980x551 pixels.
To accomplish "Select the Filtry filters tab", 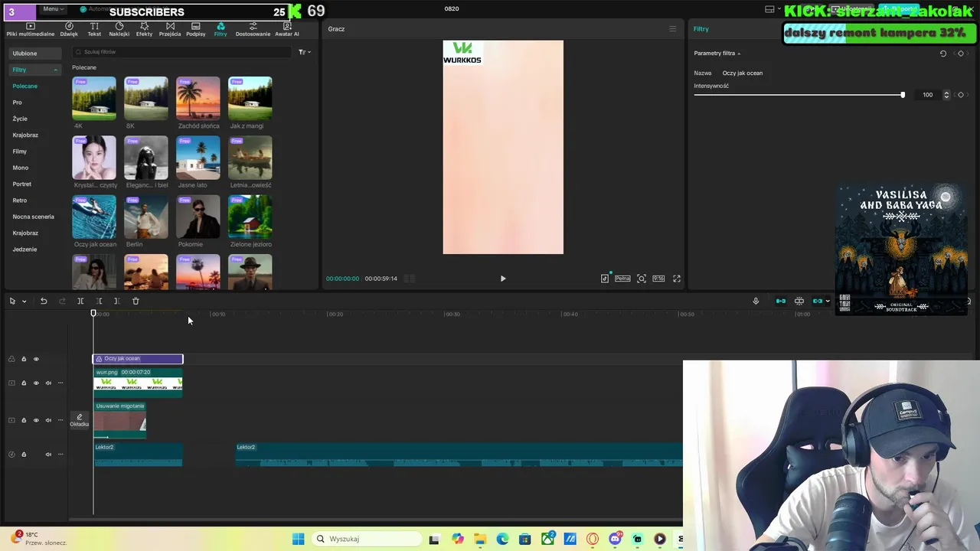I will [x=220, y=29].
